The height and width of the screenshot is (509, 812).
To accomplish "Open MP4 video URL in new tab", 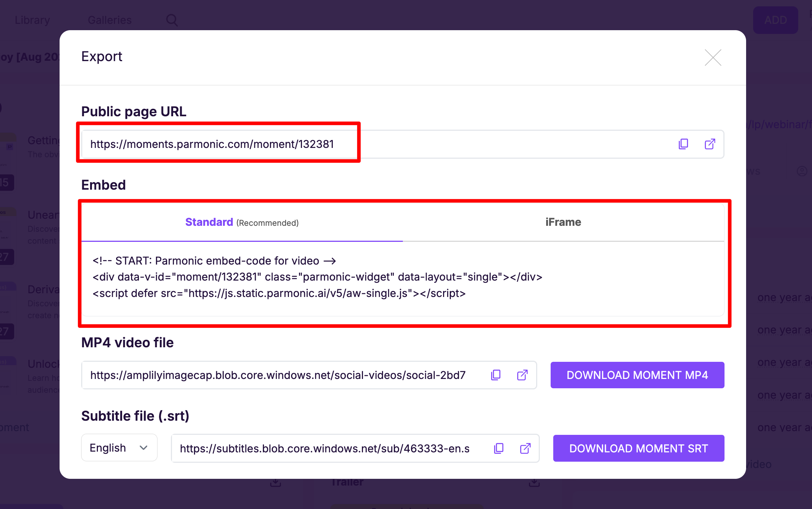I will pyautogui.click(x=522, y=375).
